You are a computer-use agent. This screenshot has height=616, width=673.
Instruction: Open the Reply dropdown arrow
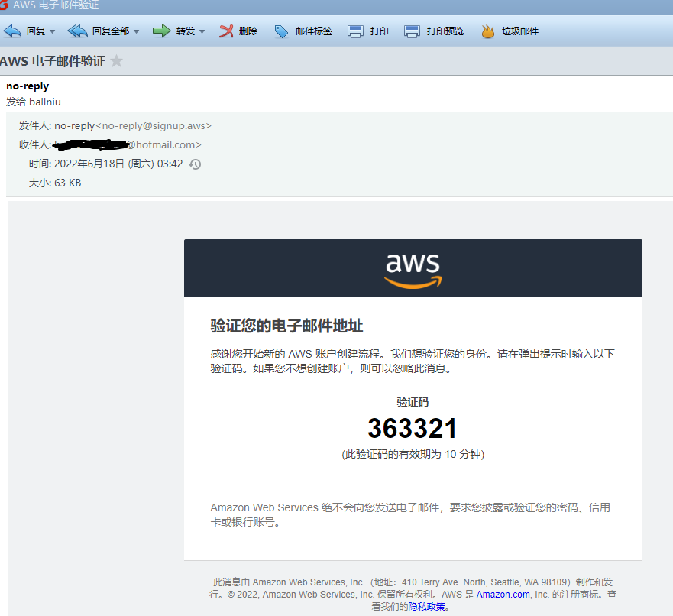[x=53, y=31]
